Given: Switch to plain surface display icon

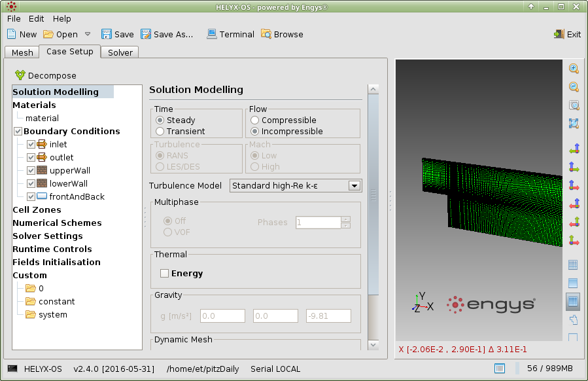Looking at the screenshot, I should coord(573,283).
